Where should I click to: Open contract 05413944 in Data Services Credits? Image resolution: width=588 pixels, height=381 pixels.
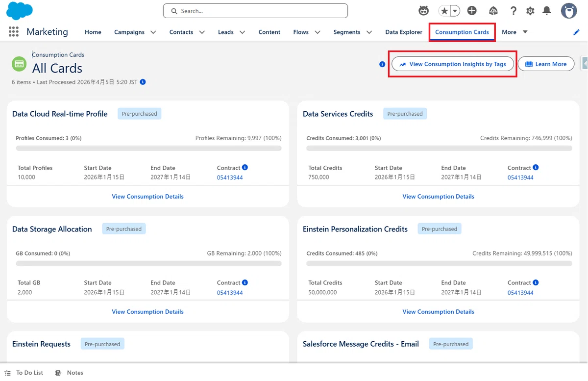pos(520,178)
